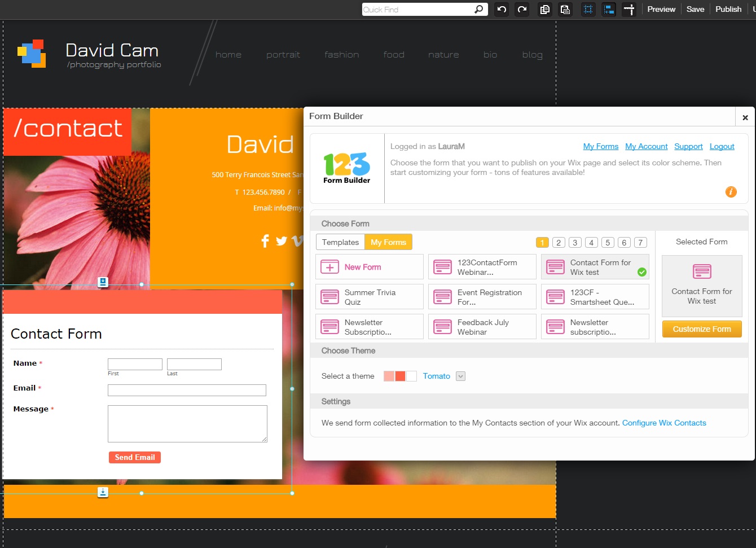This screenshot has width=756, height=548.
Task: Click the plus icon for New Form
Action: [329, 267]
